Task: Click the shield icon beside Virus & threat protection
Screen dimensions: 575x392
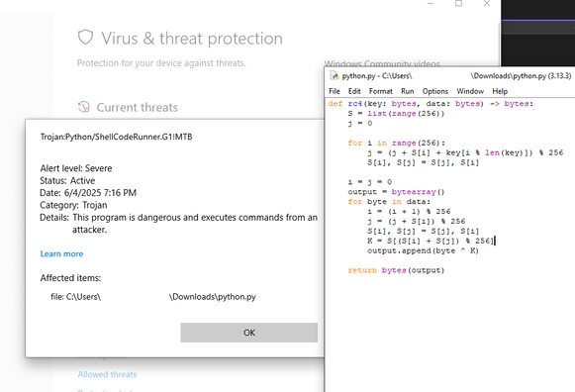Action: [85, 38]
